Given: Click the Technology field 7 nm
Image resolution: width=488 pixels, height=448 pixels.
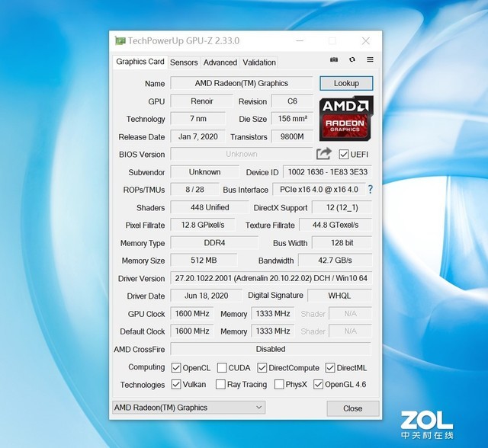Looking at the screenshot, I should (x=198, y=118).
